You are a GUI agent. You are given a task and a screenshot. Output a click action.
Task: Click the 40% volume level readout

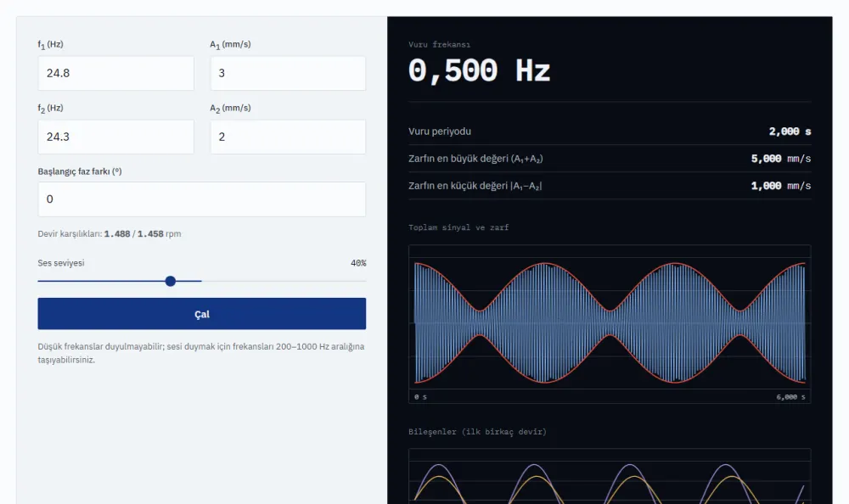coord(358,263)
